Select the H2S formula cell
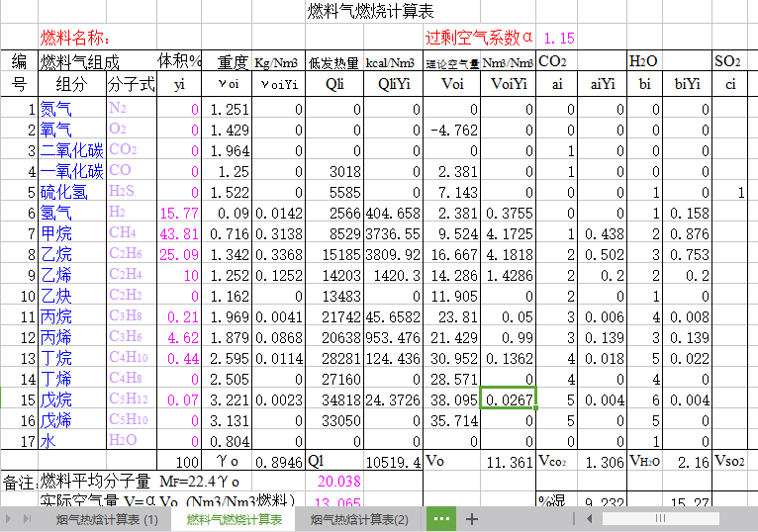The width and height of the screenshot is (758, 532). tap(132, 192)
